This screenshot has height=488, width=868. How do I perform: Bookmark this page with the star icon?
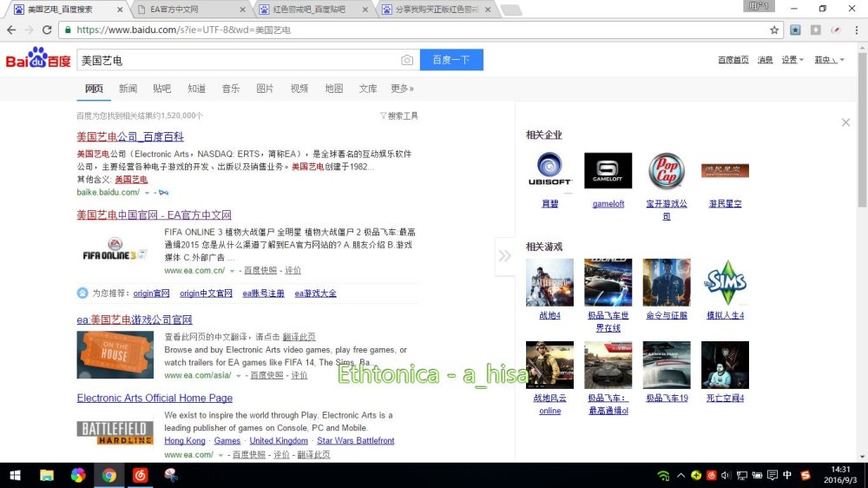[774, 30]
